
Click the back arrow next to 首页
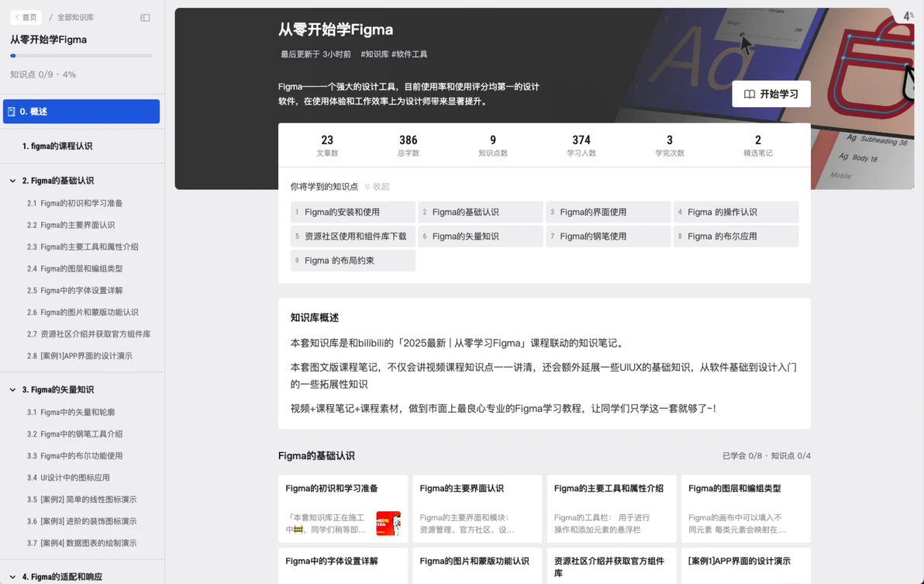tap(17, 18)
